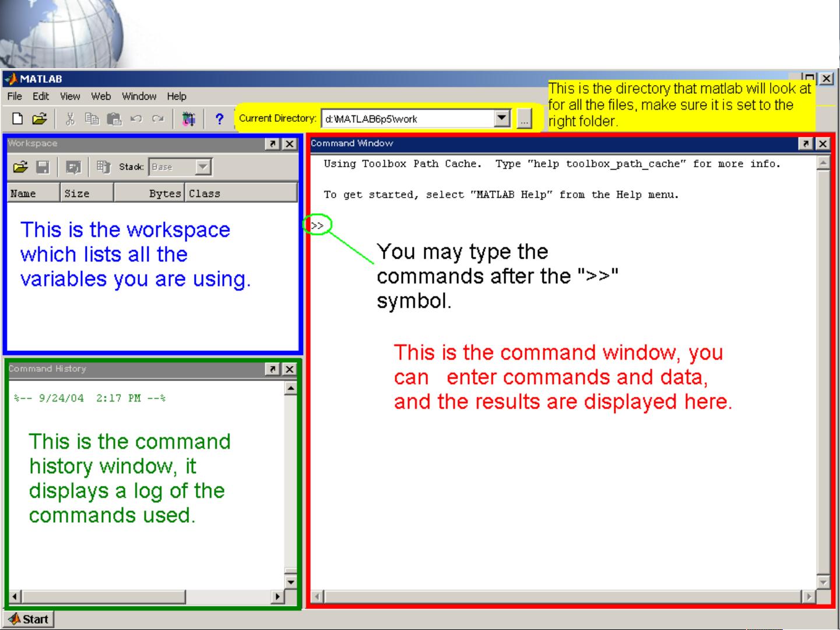Image resolution: width=840 pixels, height=630 pixels.
Task: Click Command History horizontal scrollbar thumb
Action: coord(104,596)
